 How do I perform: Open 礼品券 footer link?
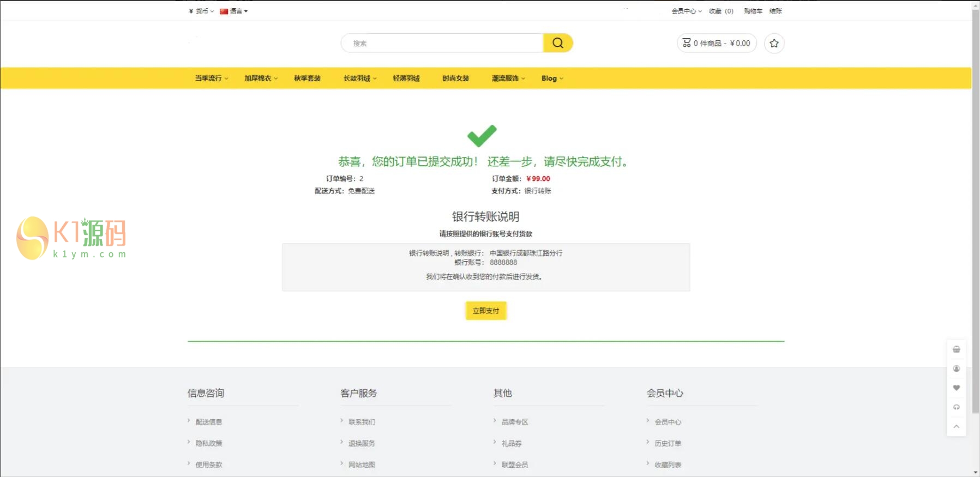(512, 443)
